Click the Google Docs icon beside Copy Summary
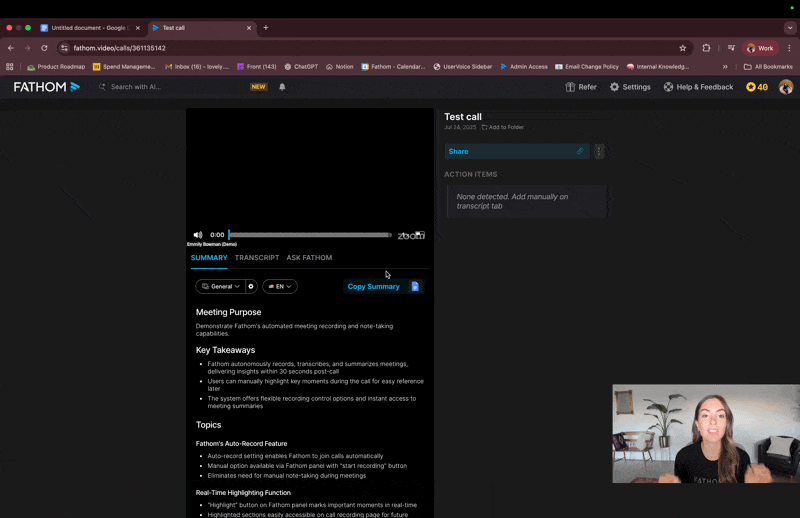800x518 pixels. coord(415,286)
